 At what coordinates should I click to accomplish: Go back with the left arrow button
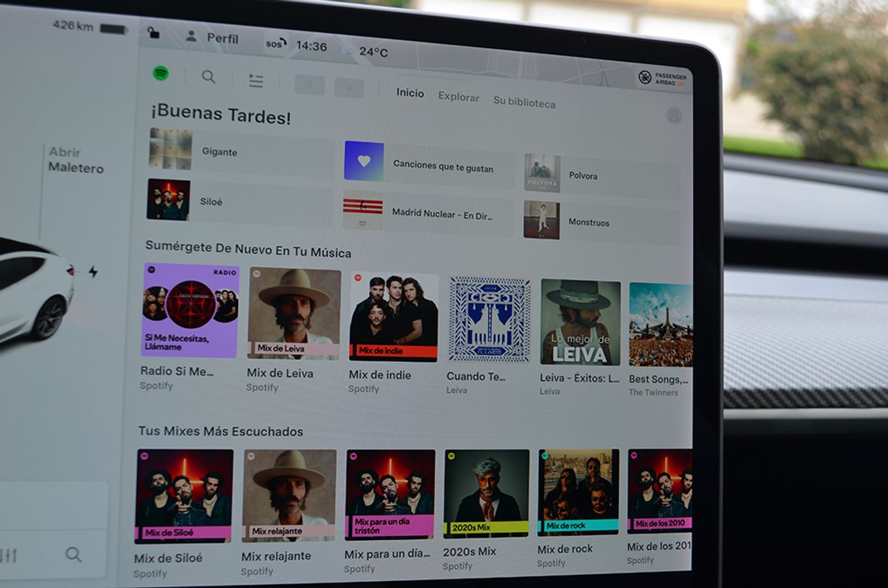(309, 85)
